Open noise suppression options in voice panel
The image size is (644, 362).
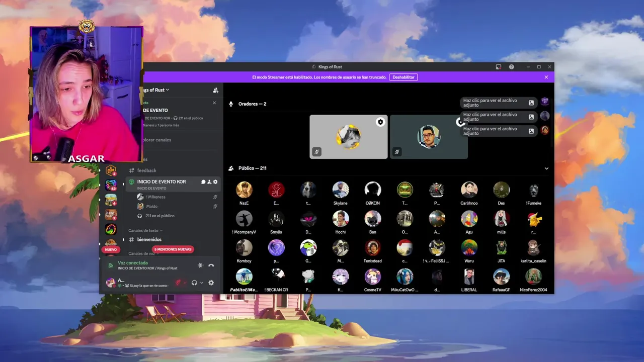pyautogui.click(x=200, y=265)
